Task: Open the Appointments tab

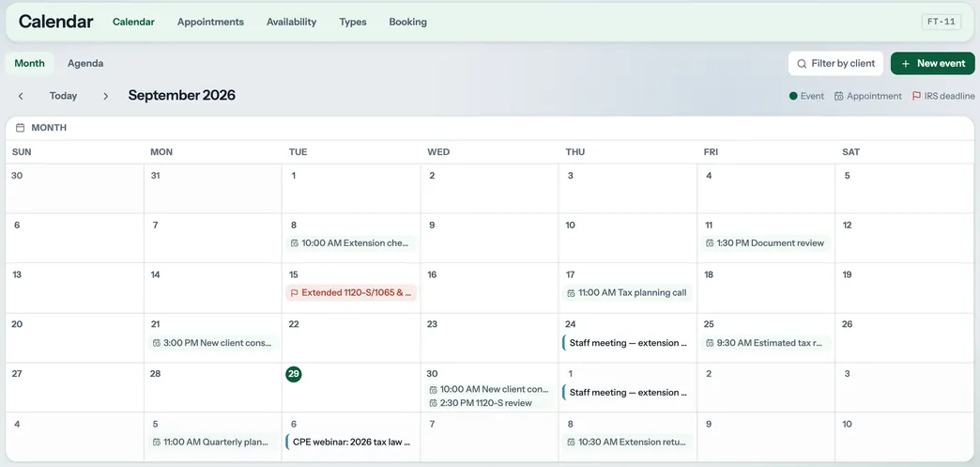Action: [x=210, y=22]
